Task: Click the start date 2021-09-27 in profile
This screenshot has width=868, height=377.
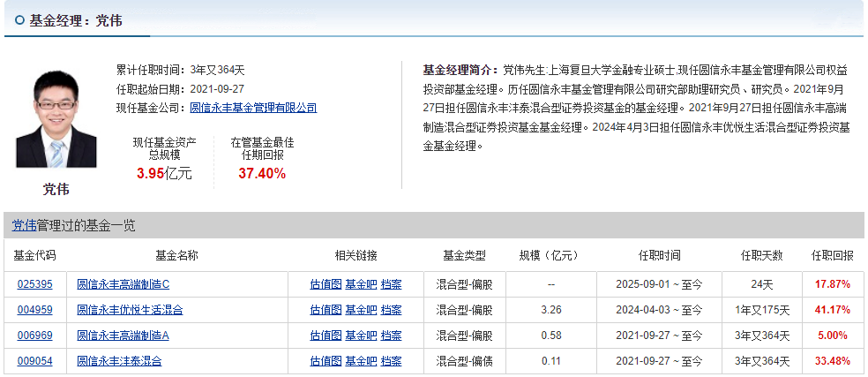Action: [217, 88]
